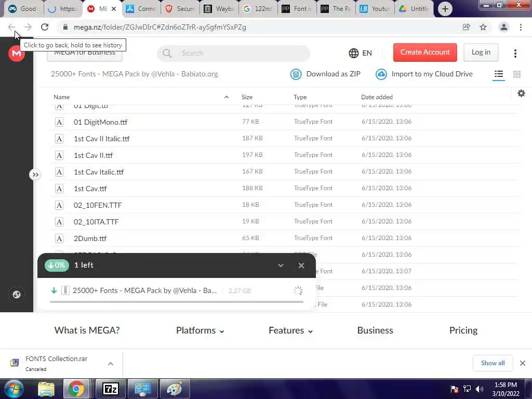Select file 02_10FEN.TTF
The image size is (532, 399).
[x=284, y=205]
